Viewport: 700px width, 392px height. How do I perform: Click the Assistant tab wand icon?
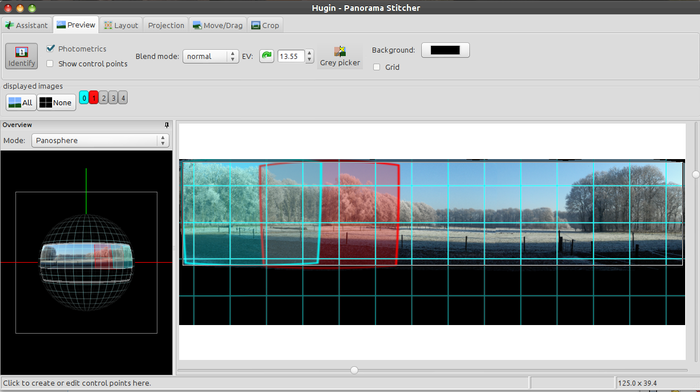[9, 25]
